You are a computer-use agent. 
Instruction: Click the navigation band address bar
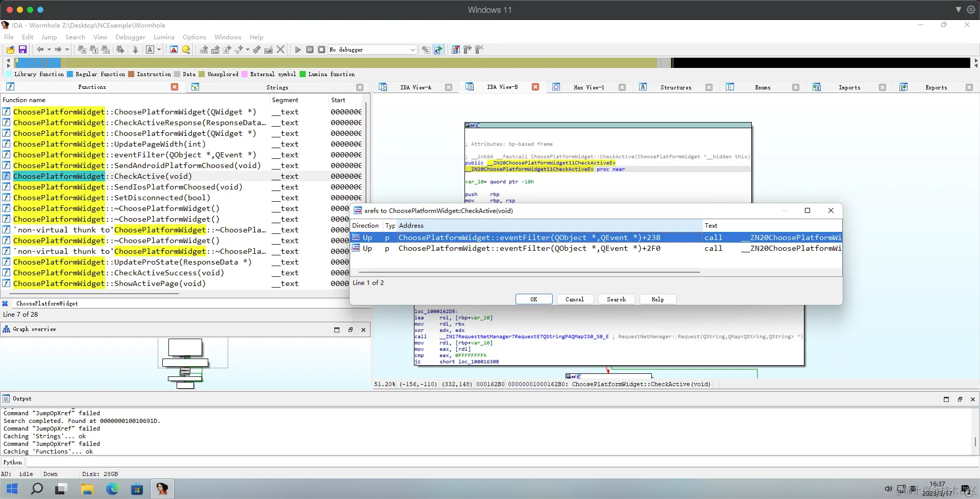tap(493, 63)
